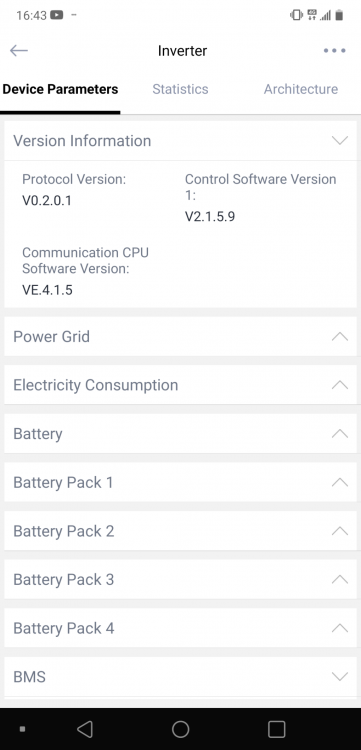Open the three-dot more options menu
361x750 pixels.
pyautogui.click(x=334, y=51)
